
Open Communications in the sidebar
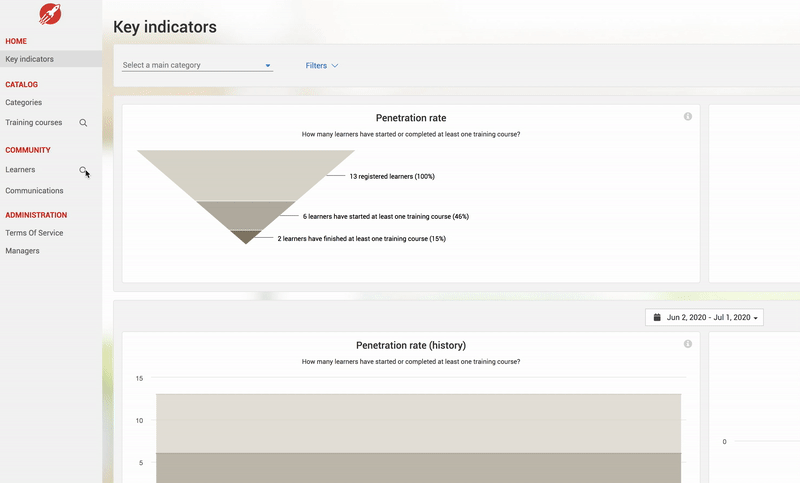pos(34,191)
